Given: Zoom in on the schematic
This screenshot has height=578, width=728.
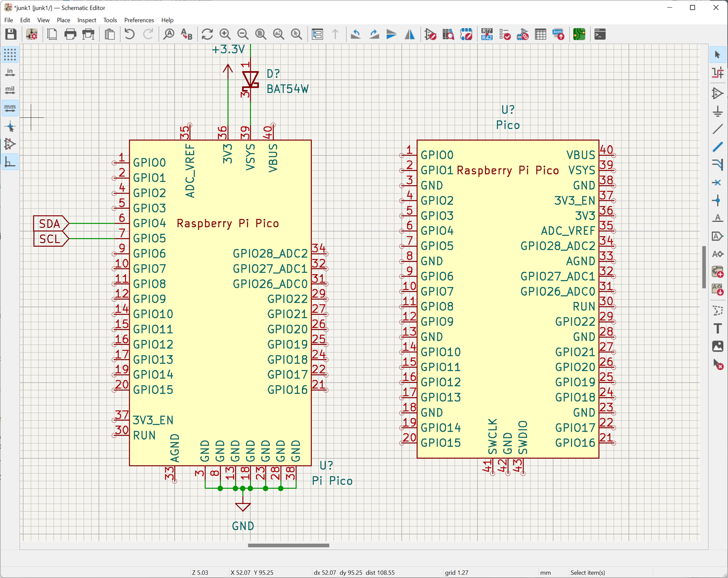Looking at the screenshot, I should (225, 34).
